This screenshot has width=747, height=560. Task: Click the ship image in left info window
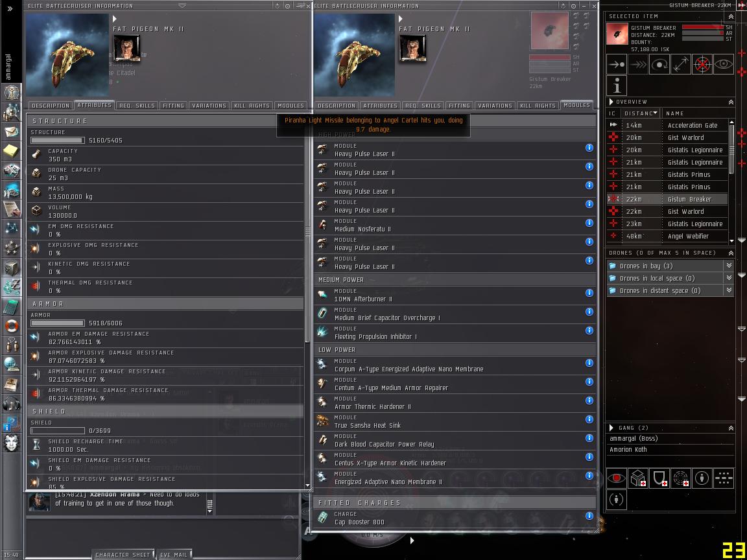click(x=67, y=54)
